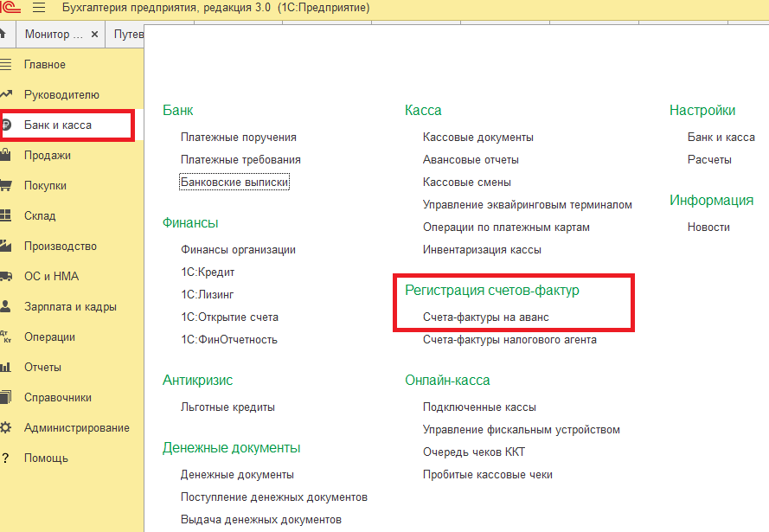Open Банковские выписки link
The width and height of the screenshot is (769, 532).
[x=234, y=183]
